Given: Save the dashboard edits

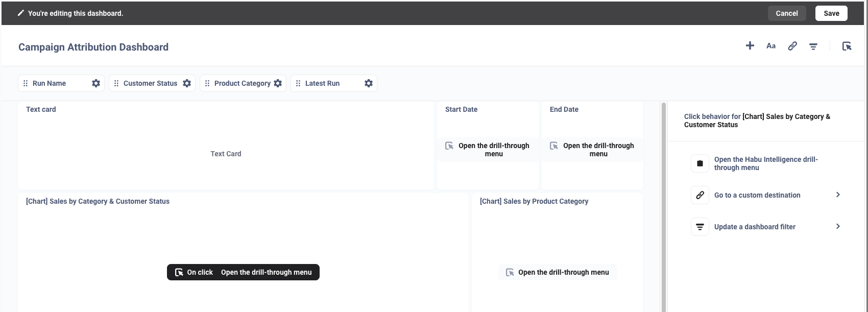Looking at the screenshot, I should click(831, 13).
